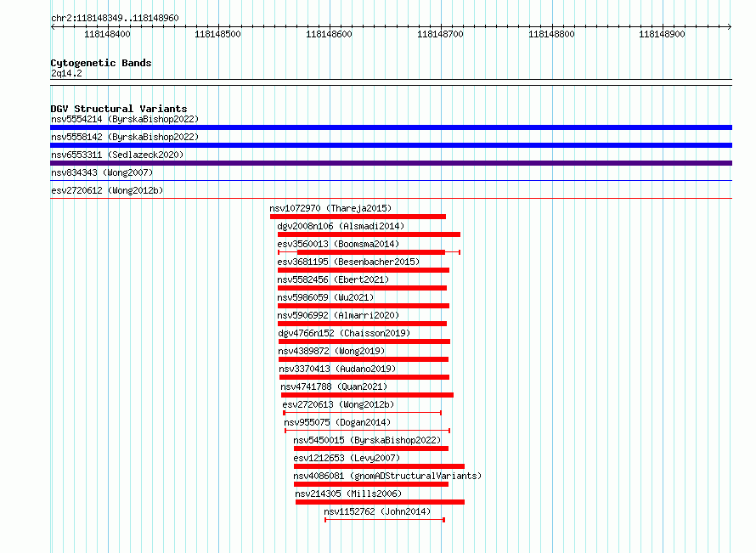Click the red bar under esv3560013

[371, 252]
